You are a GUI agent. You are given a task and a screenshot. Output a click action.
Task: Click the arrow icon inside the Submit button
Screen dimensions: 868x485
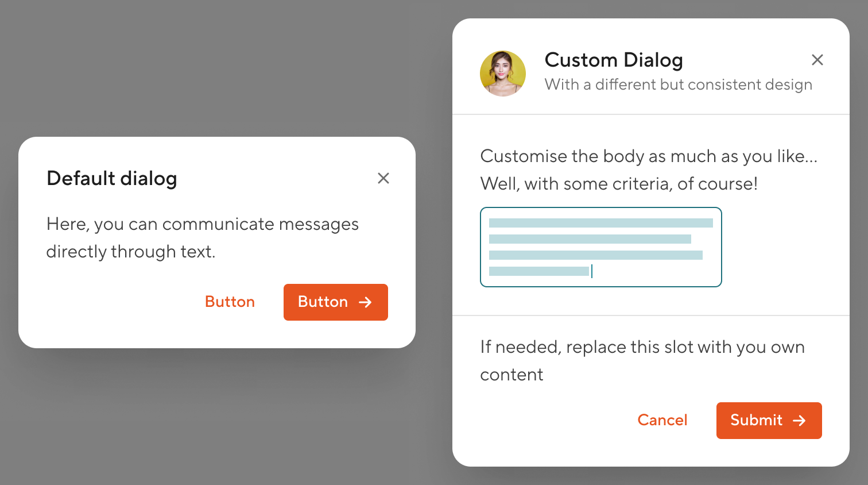coord(800,420)
